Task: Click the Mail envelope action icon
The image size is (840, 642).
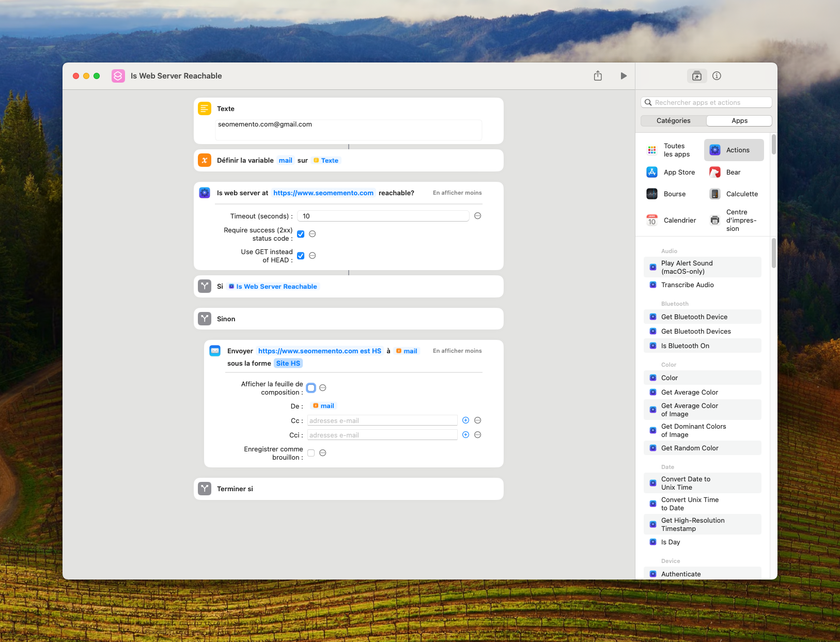Action: tap(215, 351)
